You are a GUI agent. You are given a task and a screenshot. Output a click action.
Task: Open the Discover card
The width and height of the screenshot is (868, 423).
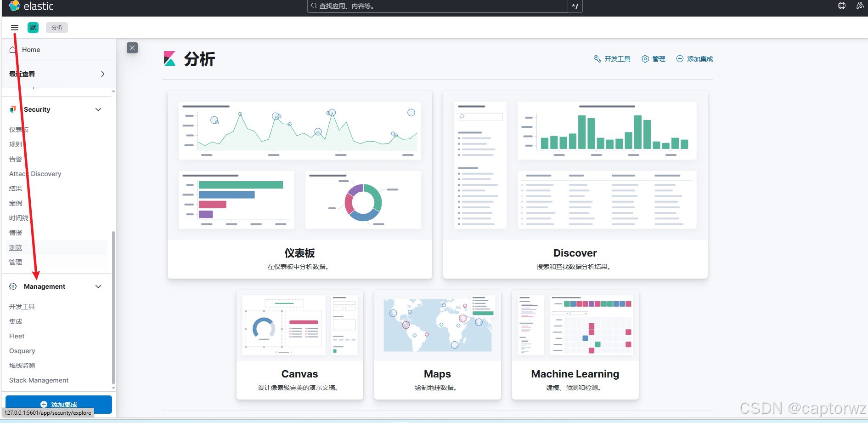(575, 184)
